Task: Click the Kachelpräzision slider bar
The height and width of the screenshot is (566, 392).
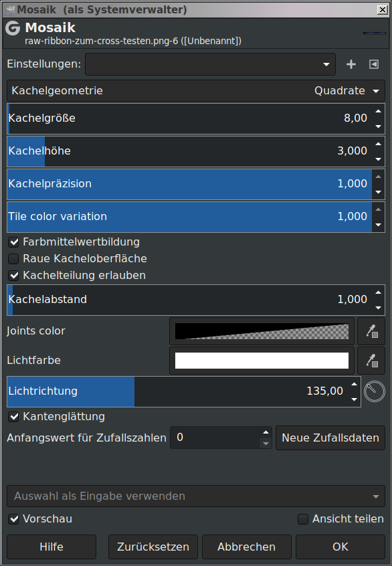Action: tap(190, 184)
